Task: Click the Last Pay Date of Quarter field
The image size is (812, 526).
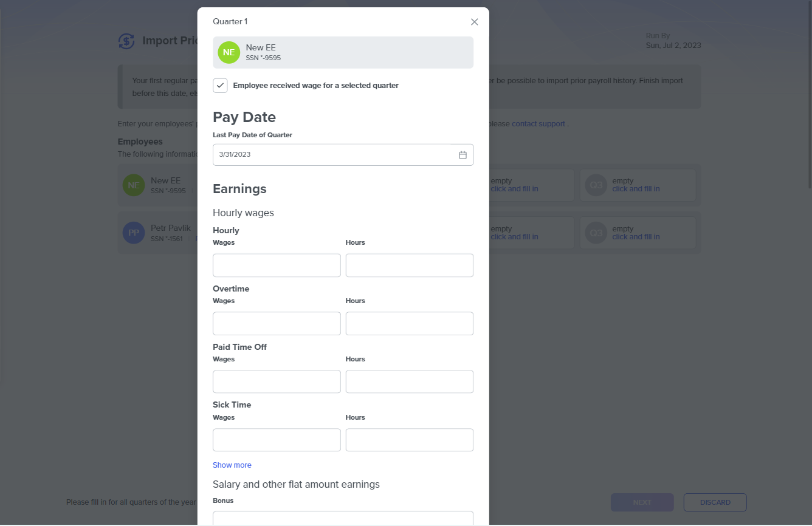Action: coord(343,155)
